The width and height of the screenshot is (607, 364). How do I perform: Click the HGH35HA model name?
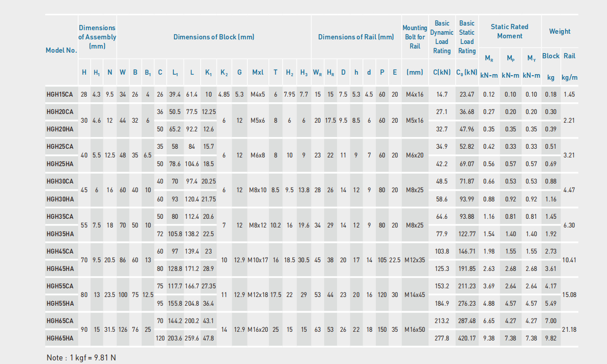coord(60,234)
